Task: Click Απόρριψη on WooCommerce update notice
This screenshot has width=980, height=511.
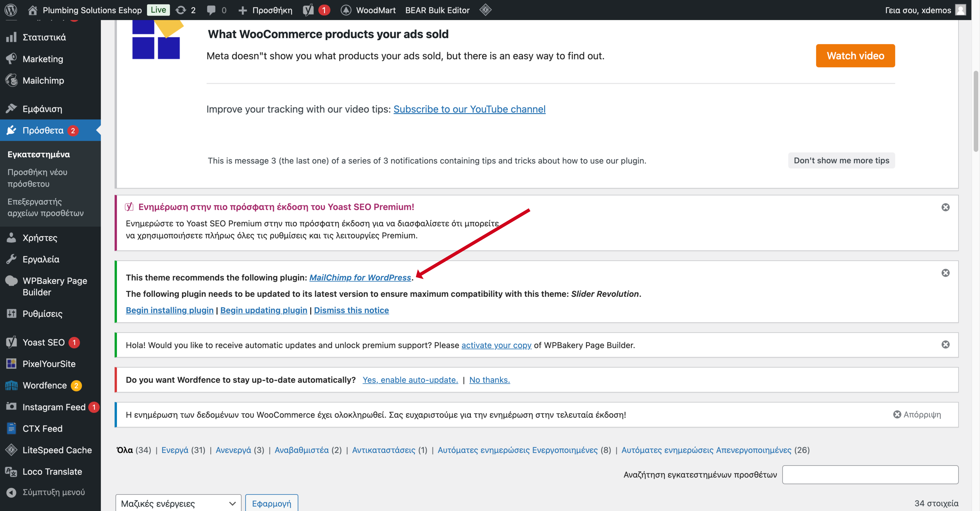Action: [x=917, y=415]
